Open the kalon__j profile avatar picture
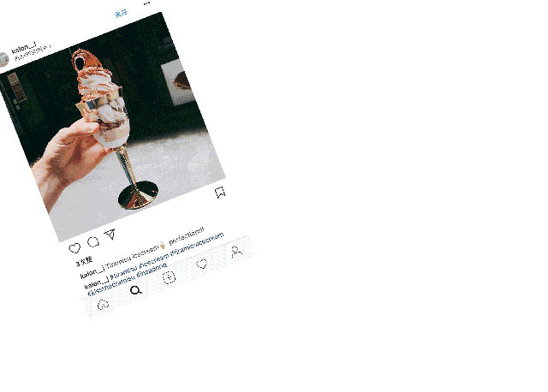This screenshot has width=548, height=392. pos(3,59)
